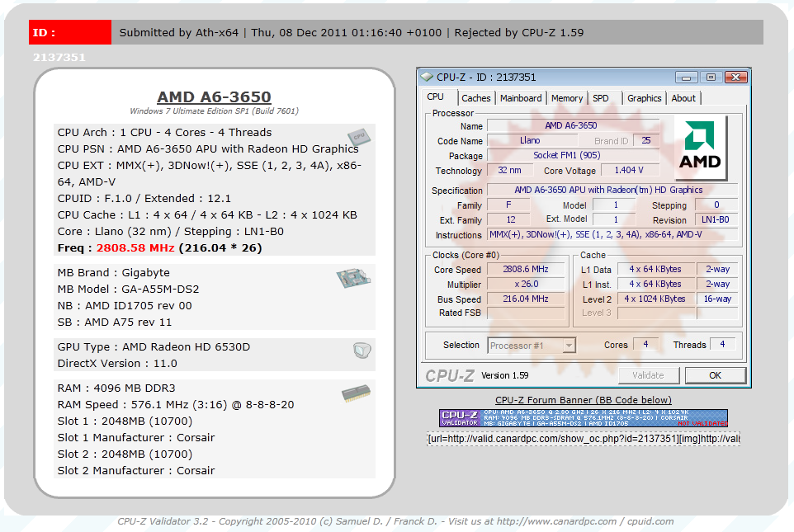
Task: Click the L1 Data 4 x 64 KBytes value
Action: [x=655, y=269]
